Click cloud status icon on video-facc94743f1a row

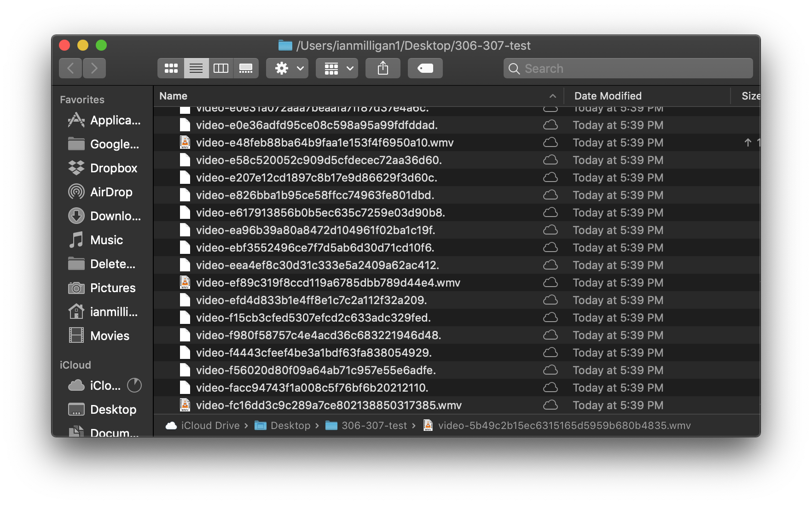[551, 388]
